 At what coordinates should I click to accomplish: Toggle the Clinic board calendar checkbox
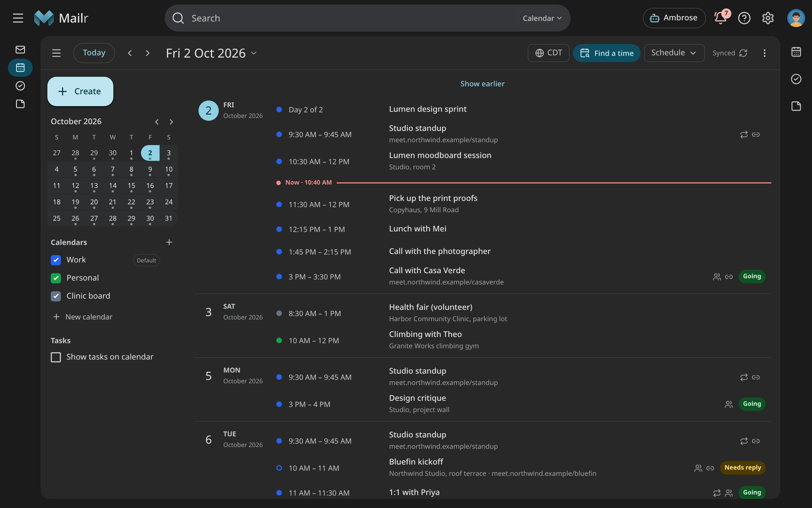click(56, 296)
